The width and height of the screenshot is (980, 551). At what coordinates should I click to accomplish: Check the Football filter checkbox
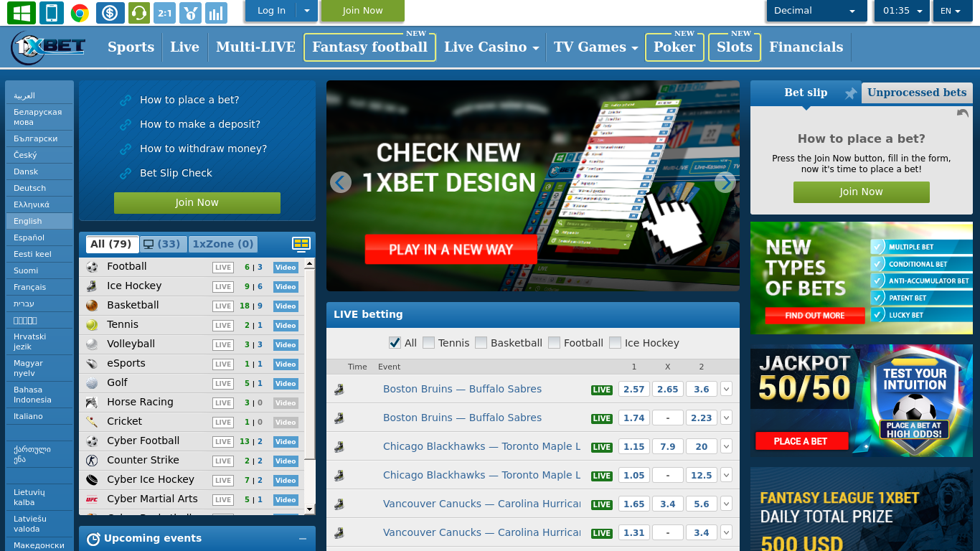pos(554,343)
